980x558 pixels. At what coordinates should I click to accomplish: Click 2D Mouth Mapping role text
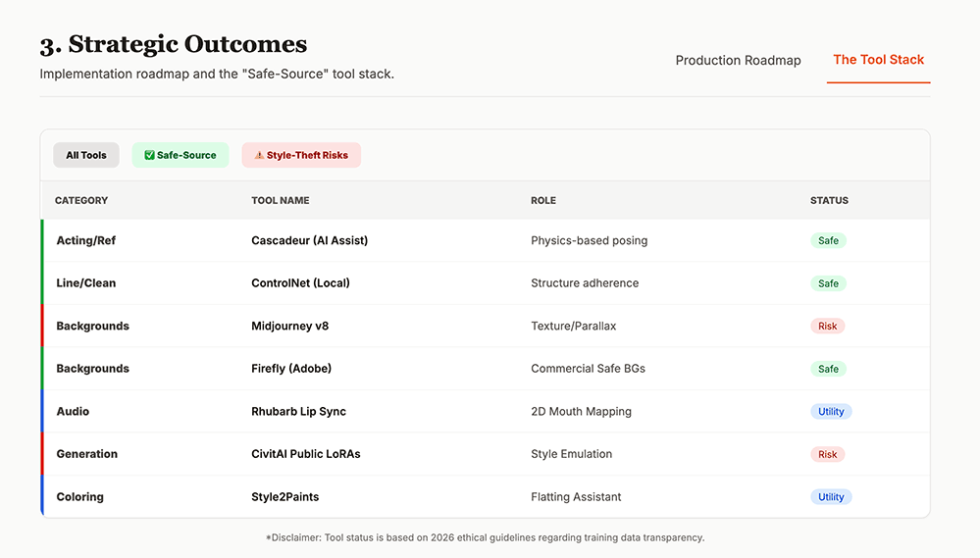coord(581,411)
